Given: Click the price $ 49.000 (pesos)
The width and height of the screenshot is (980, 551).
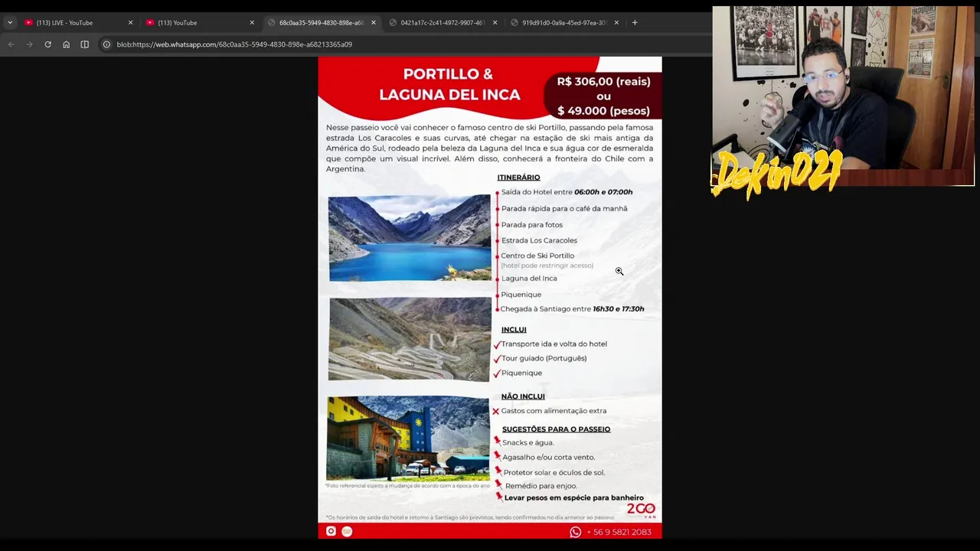Looking at the screenshot, I should click(x=603, y=111).
